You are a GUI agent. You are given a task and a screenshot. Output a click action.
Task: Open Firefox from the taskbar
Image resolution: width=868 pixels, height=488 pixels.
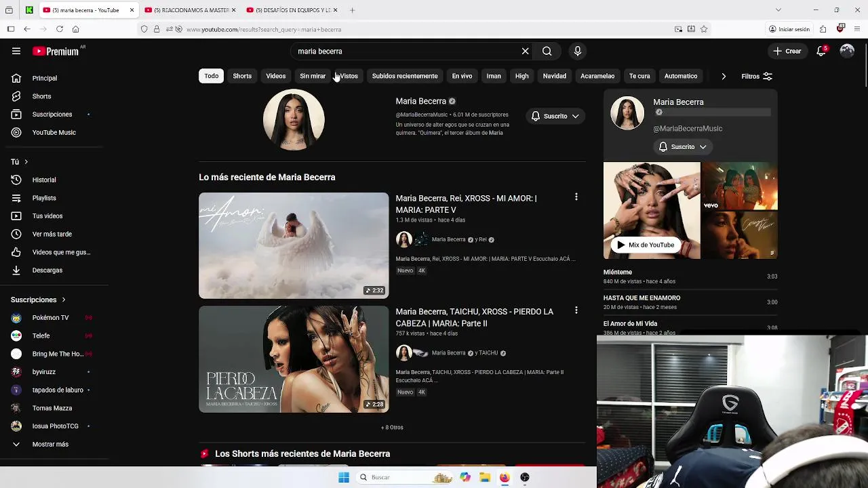tap(505, 477)
